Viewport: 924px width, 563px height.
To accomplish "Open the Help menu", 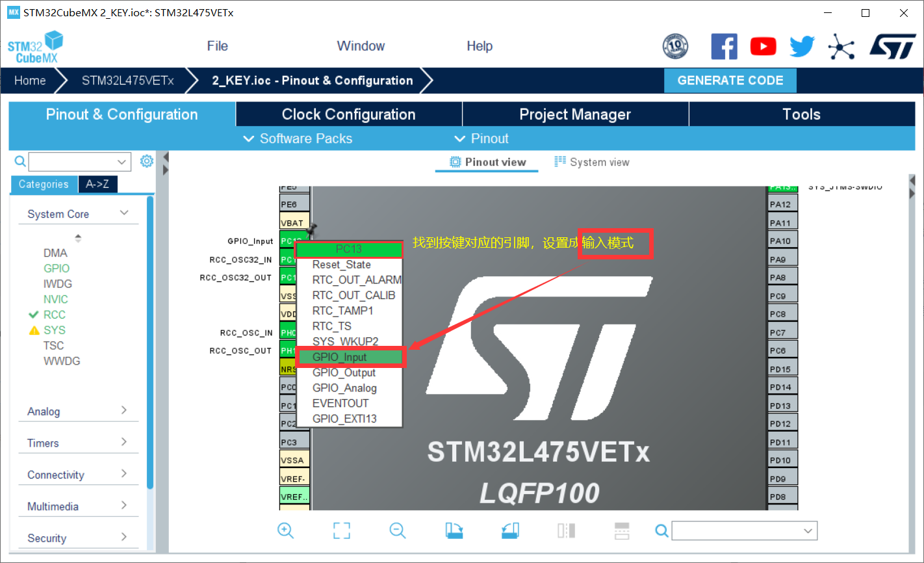I will tap(480, 46).
